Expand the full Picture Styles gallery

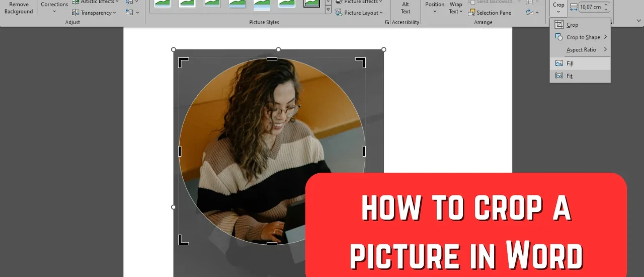328,10
